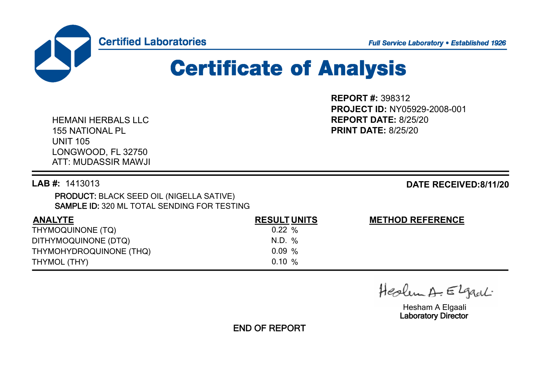Click the report number 398312
The height and width of the screenshot is (392, 541).
click(395, 98)
